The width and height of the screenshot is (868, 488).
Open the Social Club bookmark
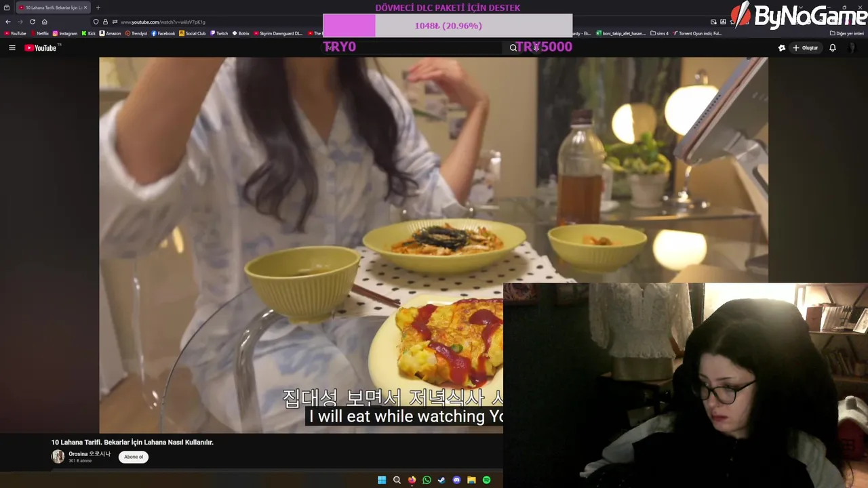[x=193, y=33]
